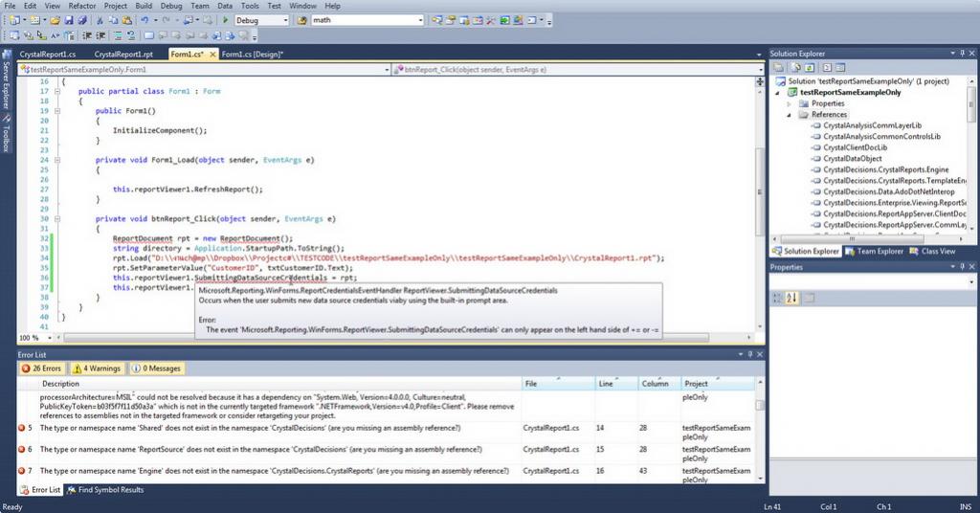Image resolution: width=980 pixels, height=513 pixels.
Task: Uncomment the selected lines icon
Action: coord(130,35)
